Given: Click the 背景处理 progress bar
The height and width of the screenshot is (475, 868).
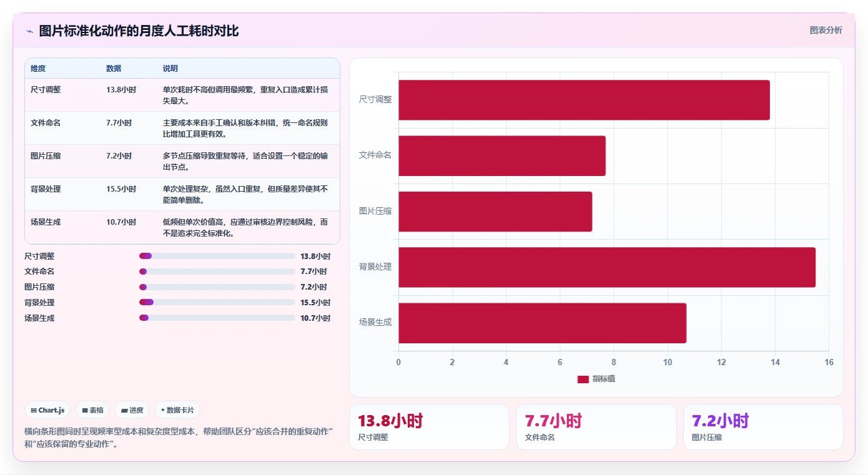Looking at the screenshot, I should point(217,302).
